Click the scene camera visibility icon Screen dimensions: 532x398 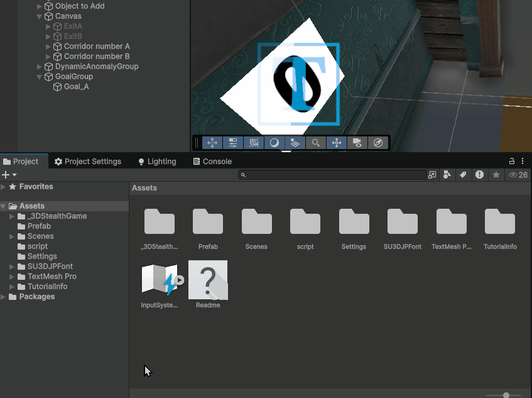pyautogui.click(x=357, y=143)
